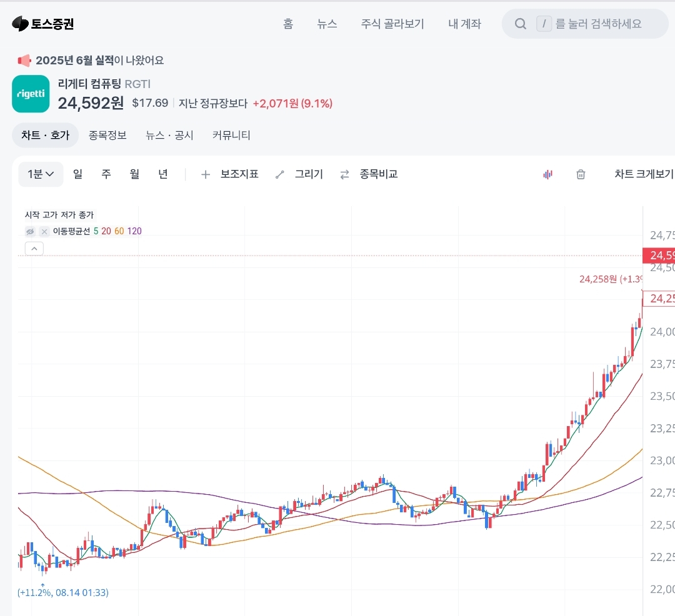Switch to the 뉴스 · 공시 tab
675x616 pixels.
(169, 135)
